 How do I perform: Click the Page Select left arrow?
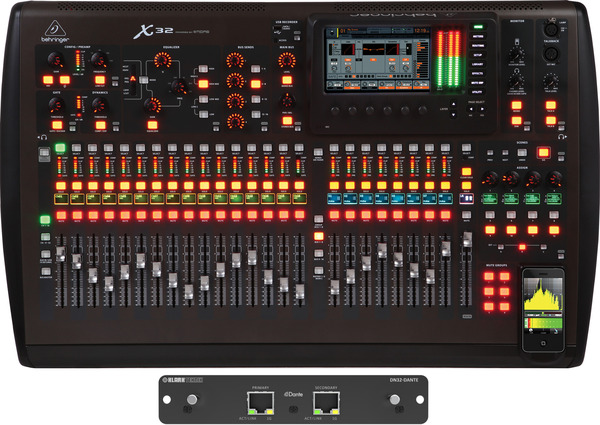(471, 109)
